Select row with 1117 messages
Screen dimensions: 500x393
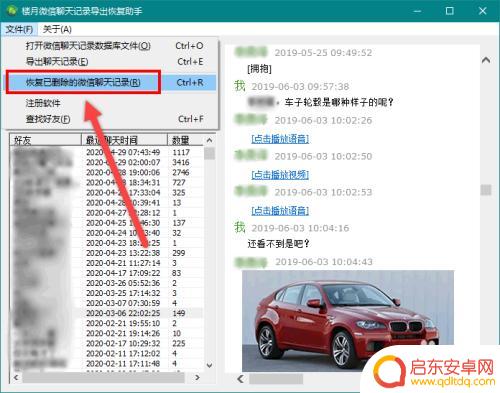pyautogui.click(x=107, y=152)
